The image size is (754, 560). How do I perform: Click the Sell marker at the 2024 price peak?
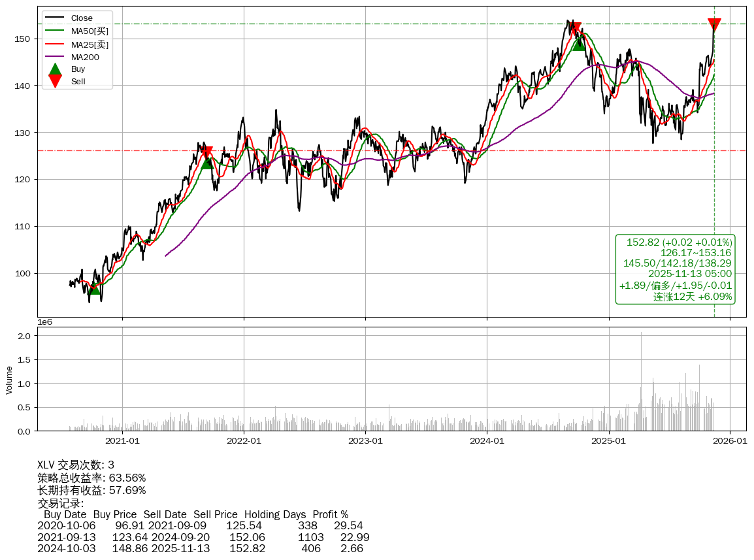pyautogui.click(x=575, y=29)
